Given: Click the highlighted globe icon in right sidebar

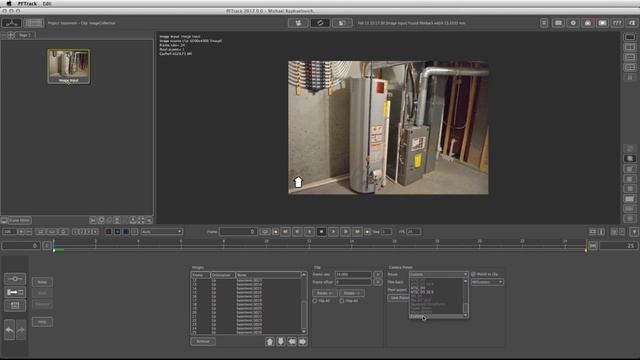Looking at the screenshot, I should 630,158.
